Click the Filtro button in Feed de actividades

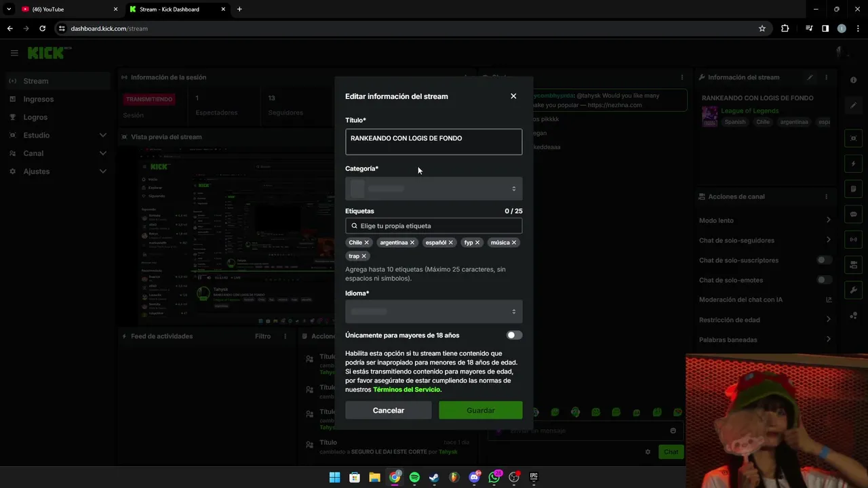pos(262,336)
